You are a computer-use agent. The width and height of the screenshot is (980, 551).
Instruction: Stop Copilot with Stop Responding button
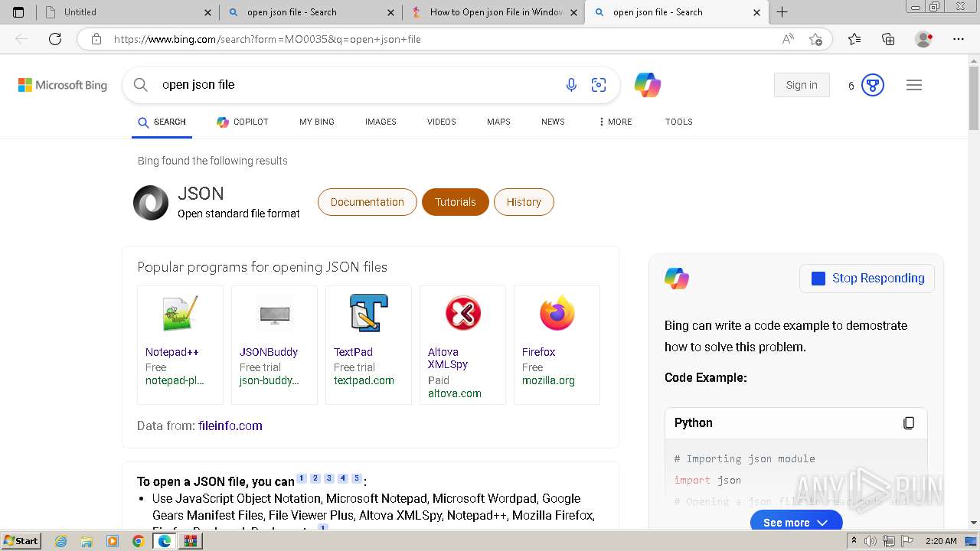pos(867,279)
